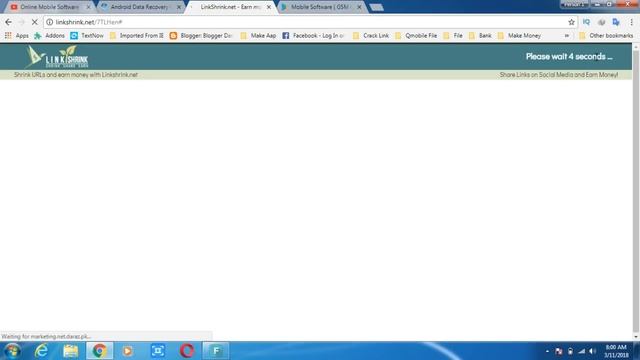The width and height of the screenshot is (640, 360).
Task: Open the Chrome three-dot menu
Action: click(631, 22)
